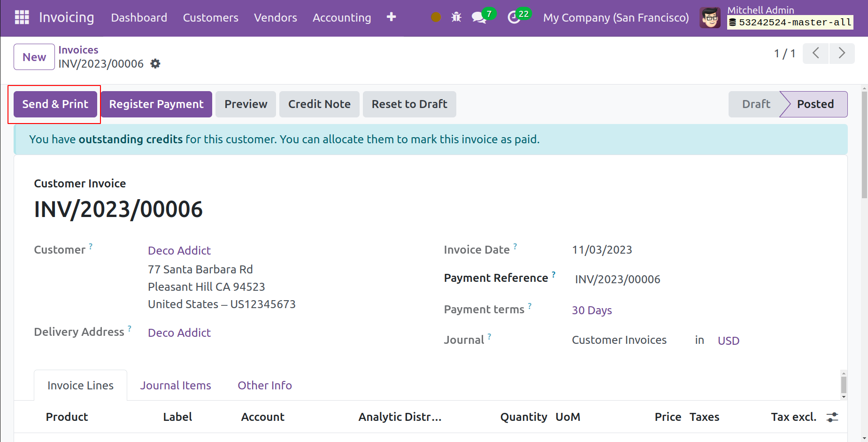868x442 pixels.
Task: Click the invoice date 11/03/2023
Action: [x=602, y=249]
